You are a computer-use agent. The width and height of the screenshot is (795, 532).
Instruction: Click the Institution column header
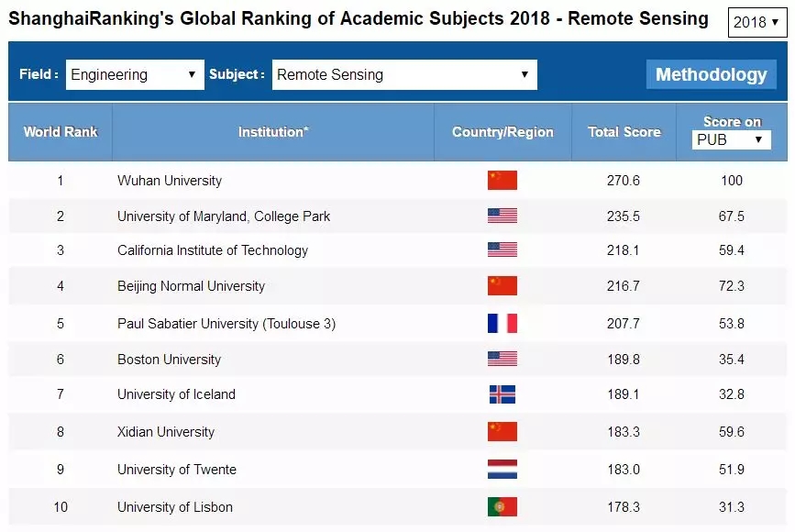[273, 132]
